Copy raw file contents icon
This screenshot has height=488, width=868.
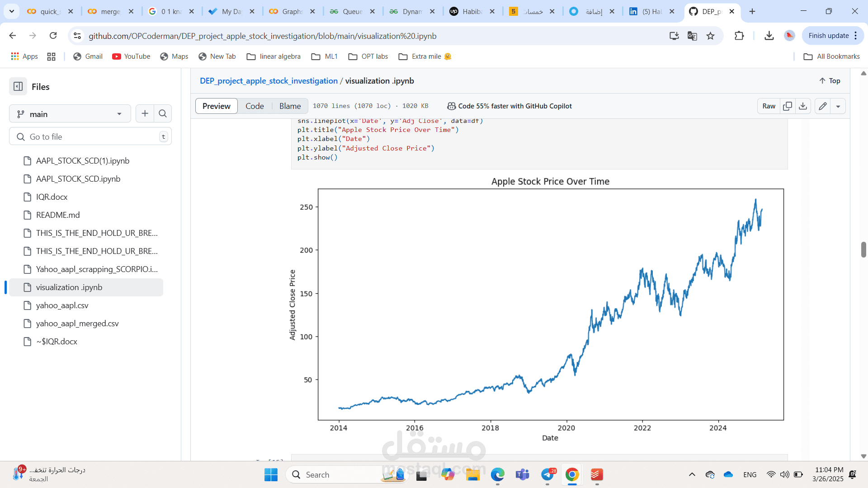787,106
